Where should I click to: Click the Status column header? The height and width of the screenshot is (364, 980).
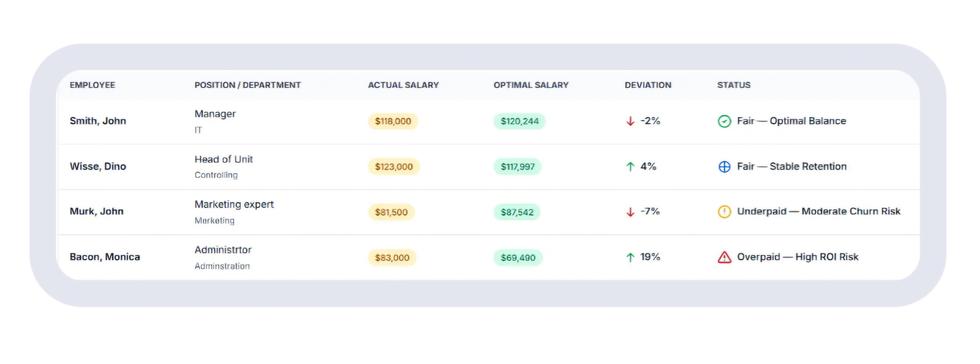point(734,85)
